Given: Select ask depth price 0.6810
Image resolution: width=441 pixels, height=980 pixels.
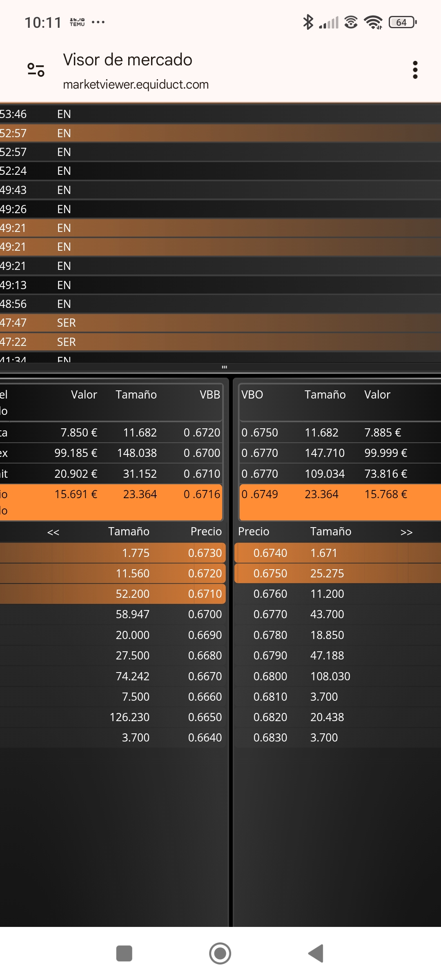Looking at the screenshot, I should pos(270,697).
